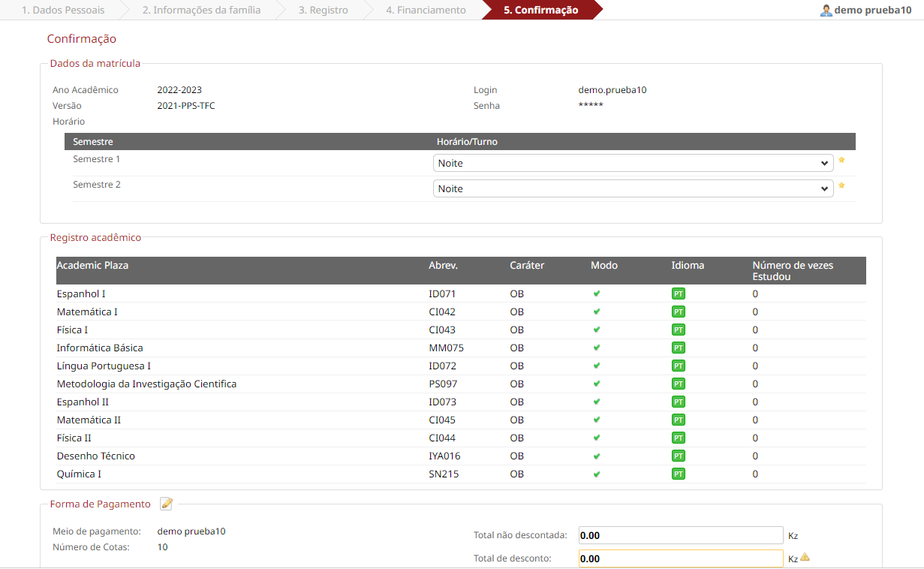924x569 pixels.
Task: Click the Academic Plaza column header
Action: click(98, 266)
